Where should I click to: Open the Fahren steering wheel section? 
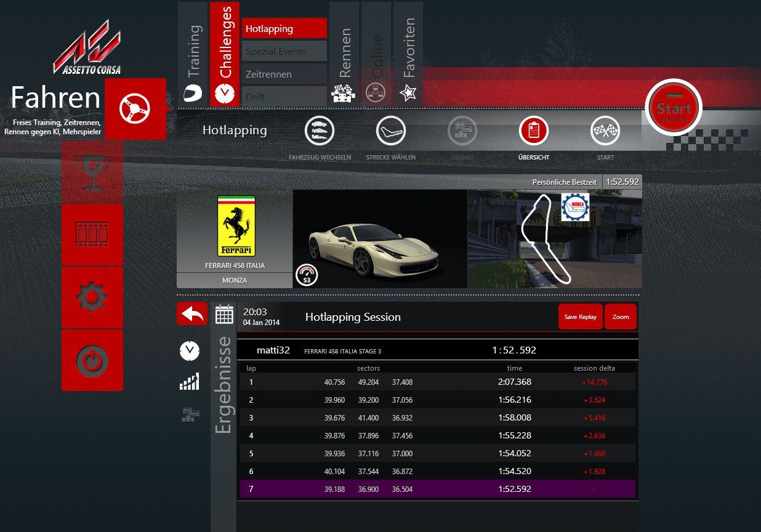pyautogui.click(x=135, y=110)
